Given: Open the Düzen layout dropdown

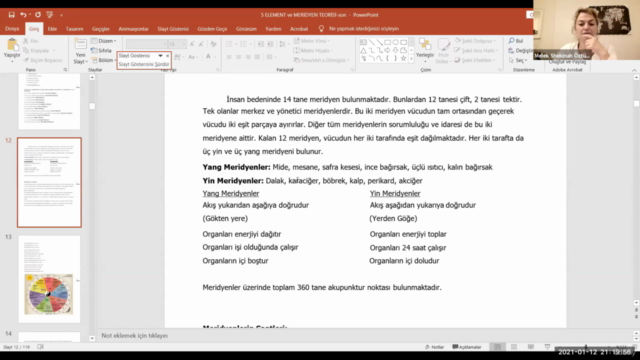Looking at the screenshot, I should pyautogui.click(x=103, y=41).
